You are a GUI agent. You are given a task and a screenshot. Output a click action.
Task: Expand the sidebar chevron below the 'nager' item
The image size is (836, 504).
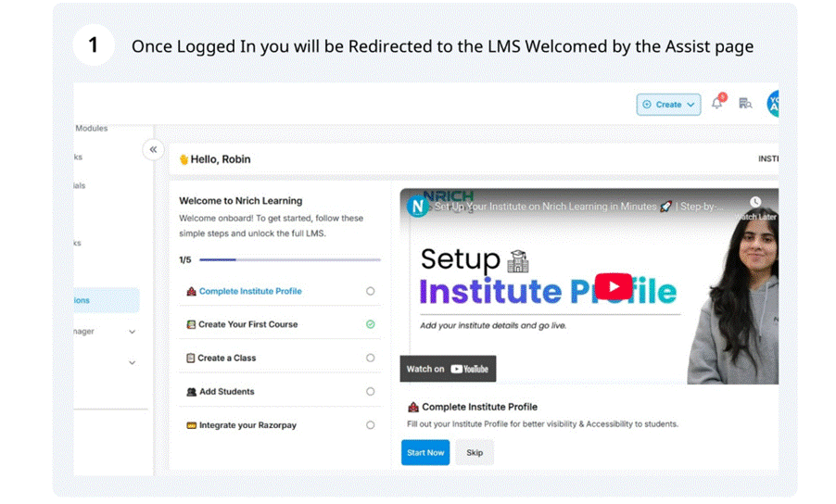click(132, 363)
